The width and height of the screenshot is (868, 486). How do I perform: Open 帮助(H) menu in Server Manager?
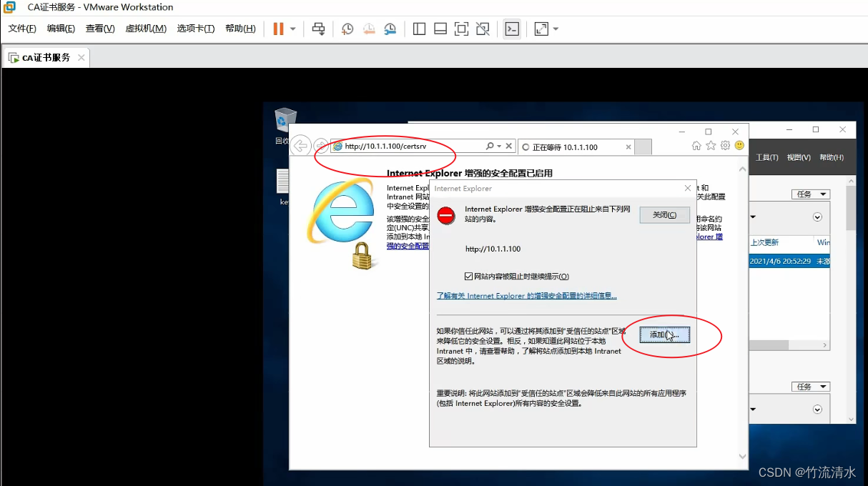coord(832,157)
